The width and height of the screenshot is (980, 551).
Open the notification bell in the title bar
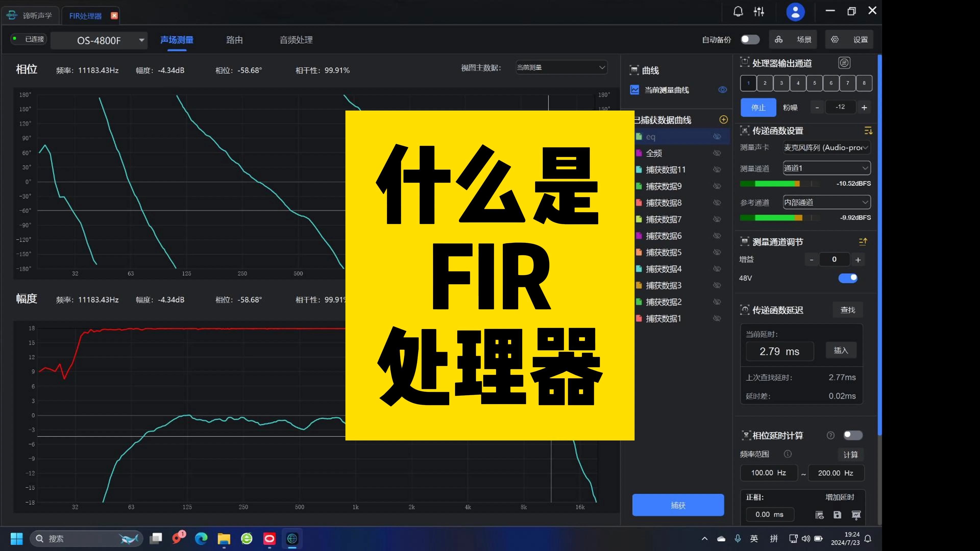(738, 11)
